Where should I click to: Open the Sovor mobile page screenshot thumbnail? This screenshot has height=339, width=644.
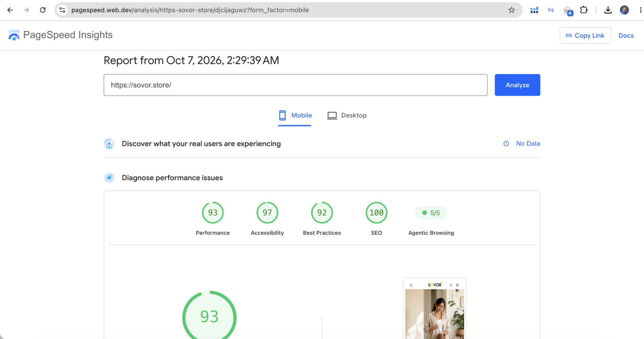click(x=435, y=308)
